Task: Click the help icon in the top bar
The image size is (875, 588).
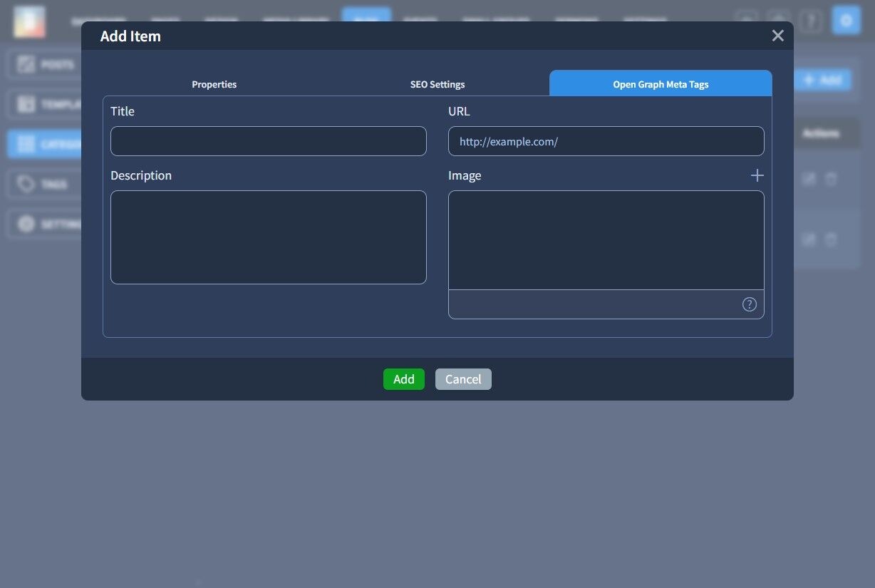Action: (x=811, y=21)
